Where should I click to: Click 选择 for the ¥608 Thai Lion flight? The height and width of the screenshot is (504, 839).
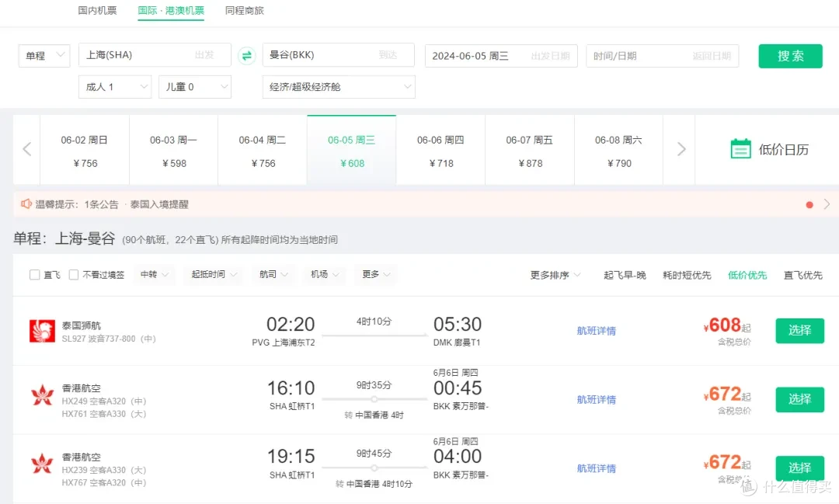[800, 331]
